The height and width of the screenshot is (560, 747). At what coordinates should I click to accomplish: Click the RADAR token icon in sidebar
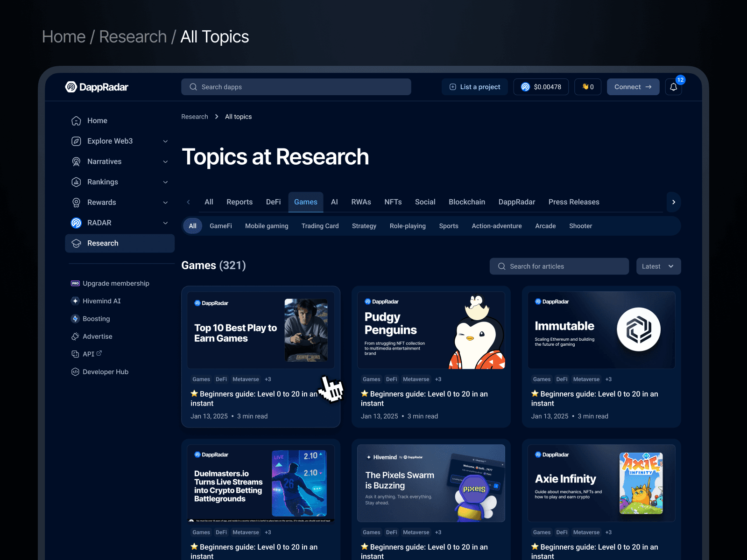coord(76,223)
